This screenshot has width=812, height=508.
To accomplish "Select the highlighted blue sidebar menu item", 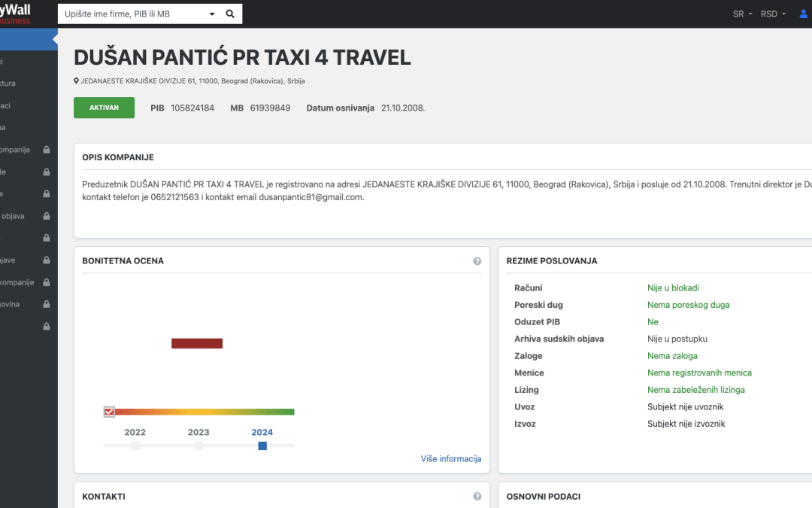I will click(x=27, y=39).
